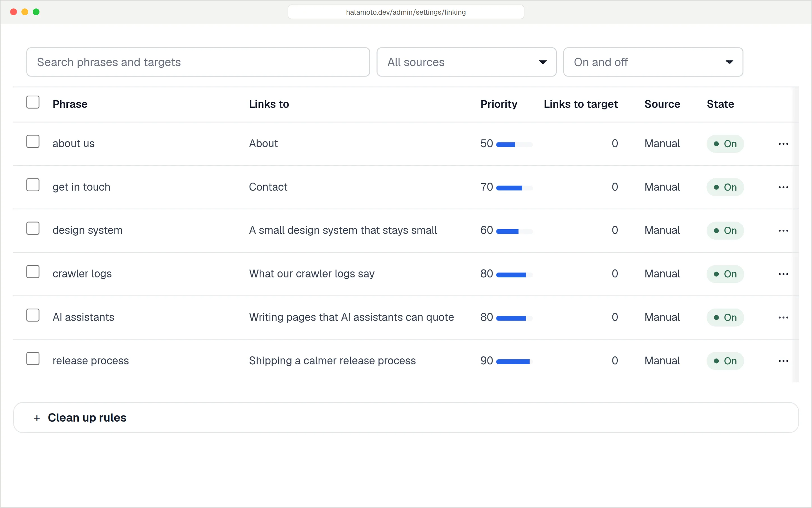Screen dimensions: 812x508
Task: Open 'What our crawler logs say' target
Action: click(312, 274)
